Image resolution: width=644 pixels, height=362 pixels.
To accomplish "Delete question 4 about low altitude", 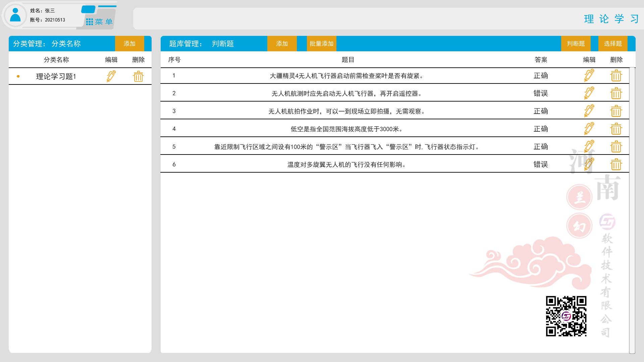I will 616,128.
